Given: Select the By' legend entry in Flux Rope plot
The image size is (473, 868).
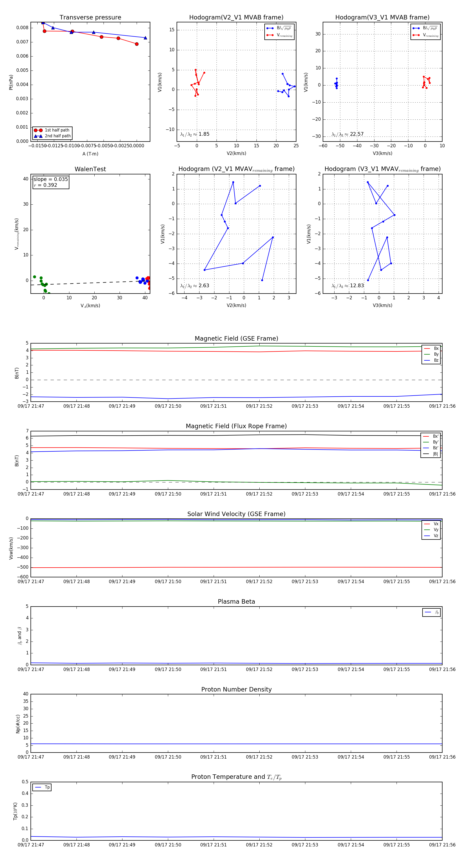Looking at the screenshot, I should (431, 442).
